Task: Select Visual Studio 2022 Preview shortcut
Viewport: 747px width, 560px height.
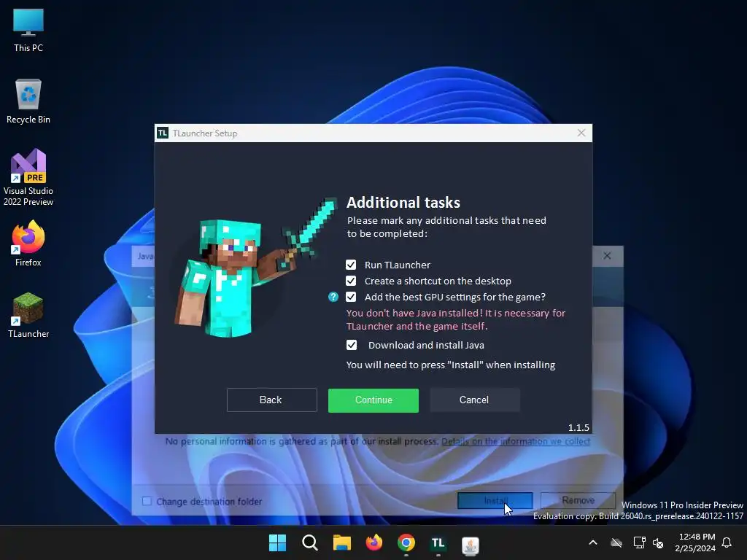Action: [x=28, y=178]
